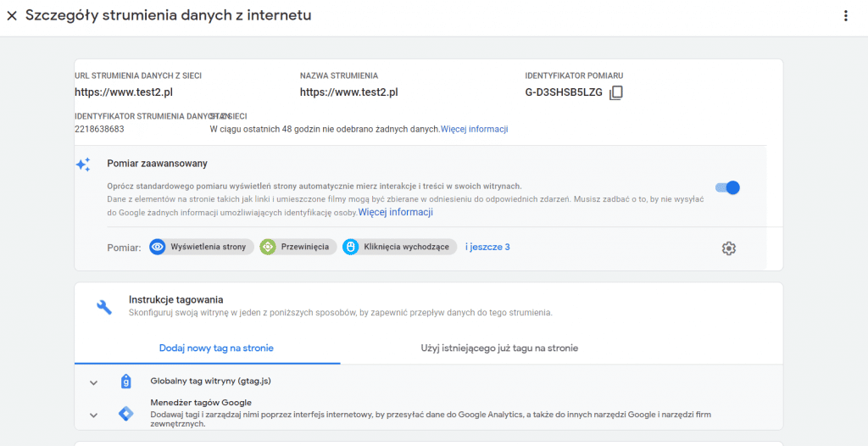The width and height of the screenshot is (868, 446).
Task: Click the Wyświetlenia strony chip
Action: pyautogui.click(x=202, y=247)
